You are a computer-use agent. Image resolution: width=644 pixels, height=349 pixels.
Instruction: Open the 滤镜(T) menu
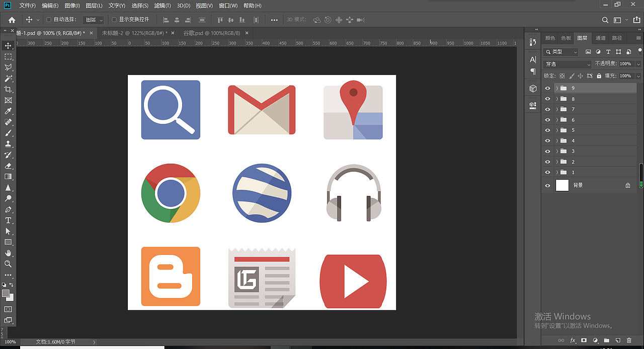(163, 6)
